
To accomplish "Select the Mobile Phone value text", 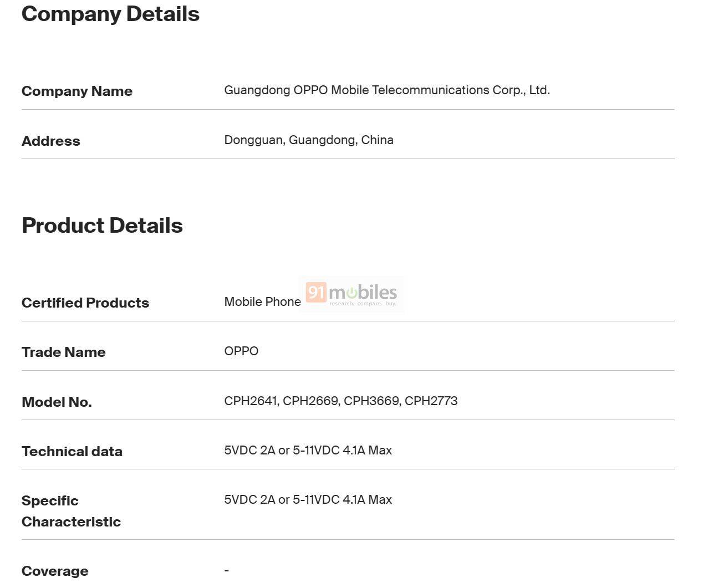I will 262,302.
